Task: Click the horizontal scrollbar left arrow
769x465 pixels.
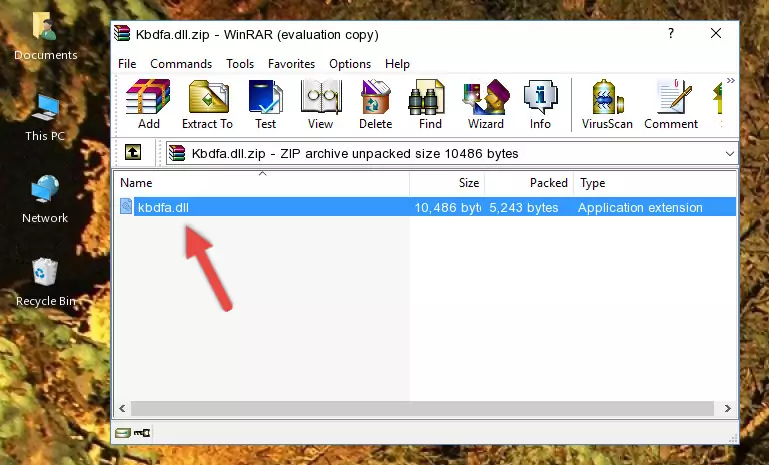Action: pos(122,408)
